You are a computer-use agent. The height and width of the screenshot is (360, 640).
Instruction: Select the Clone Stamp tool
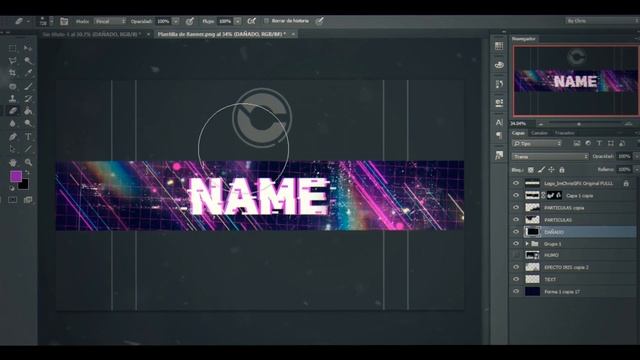point(13,99)
